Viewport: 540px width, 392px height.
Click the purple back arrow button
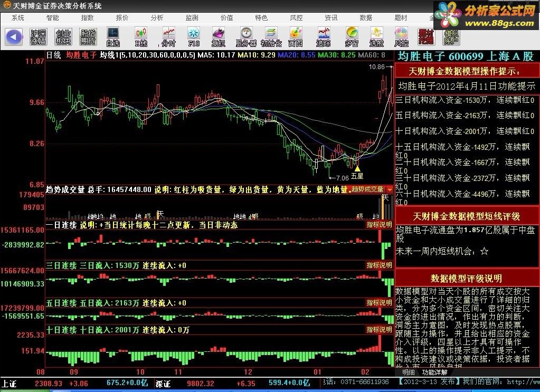point(14,37)
